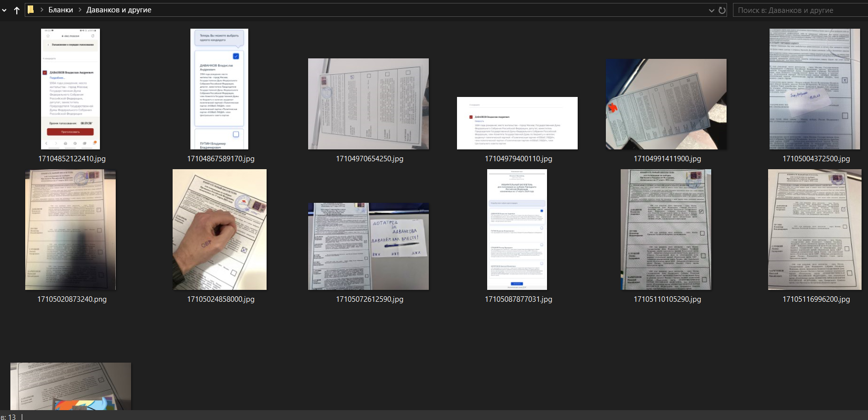This screenshot has width=868, height=420.
Task: Expand the chevron before the Бланки breadcrumb
Action: pyautogui.click(x=42, y=10)
